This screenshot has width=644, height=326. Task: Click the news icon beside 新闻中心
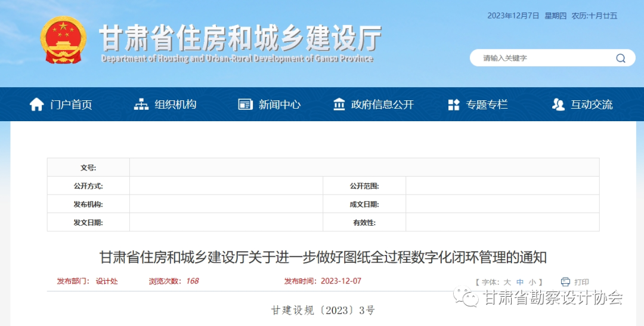(245, 104)
